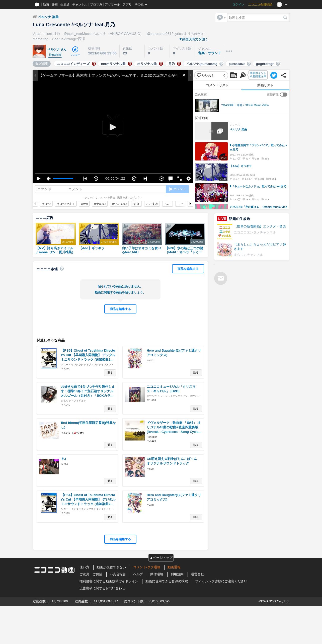Click the 投稿動画 button under uploader name
322x644 pixels.
tap(55, 55)
